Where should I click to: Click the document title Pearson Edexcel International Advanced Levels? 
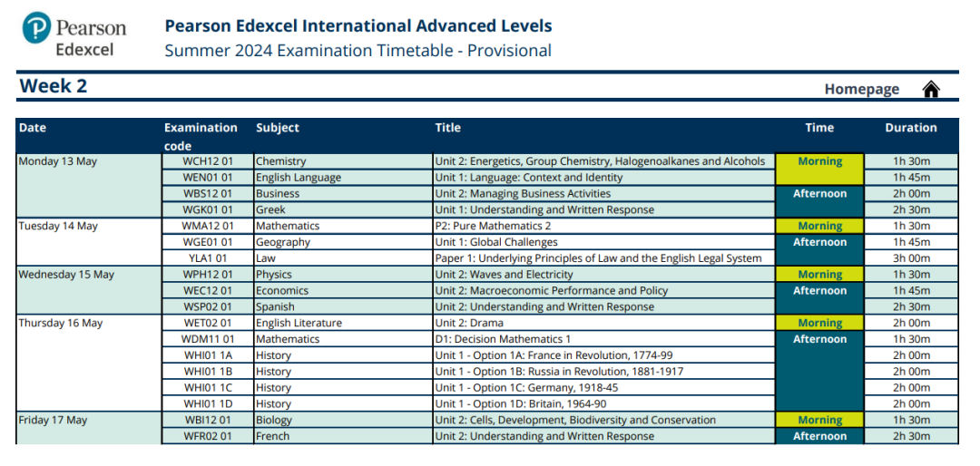tap(358, 26)
